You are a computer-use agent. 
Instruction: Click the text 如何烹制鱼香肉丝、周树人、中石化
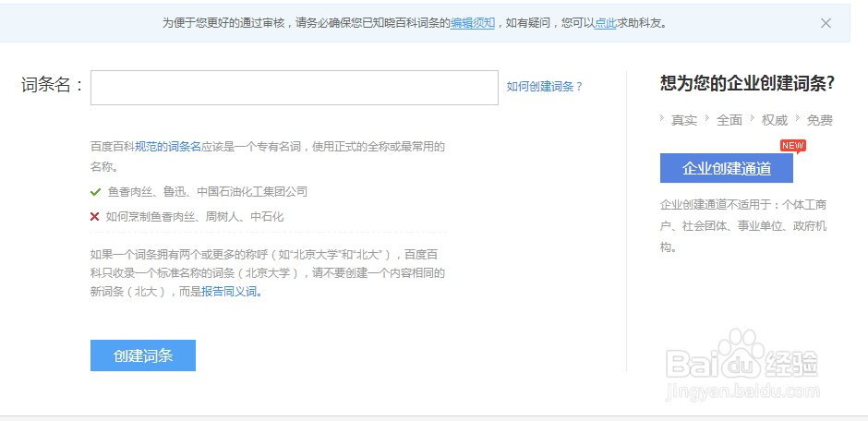click(195, 216)
